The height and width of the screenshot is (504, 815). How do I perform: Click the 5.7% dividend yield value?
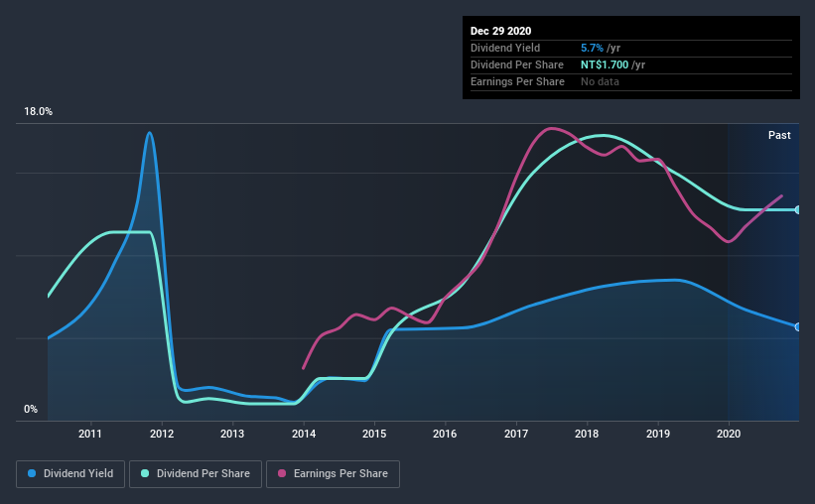click(592, 48)
